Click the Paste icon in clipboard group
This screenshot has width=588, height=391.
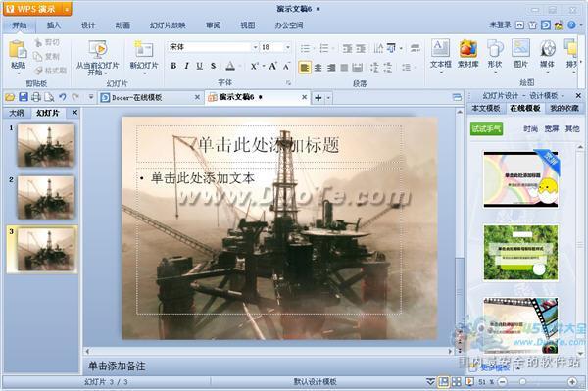pyautogui.click(x=18, y=50)
